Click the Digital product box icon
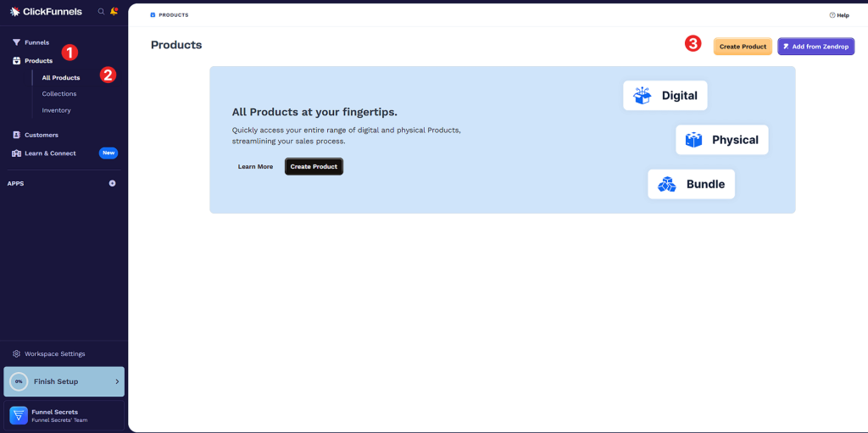Viewport: 868px width, 433px height. coord(643,95)
